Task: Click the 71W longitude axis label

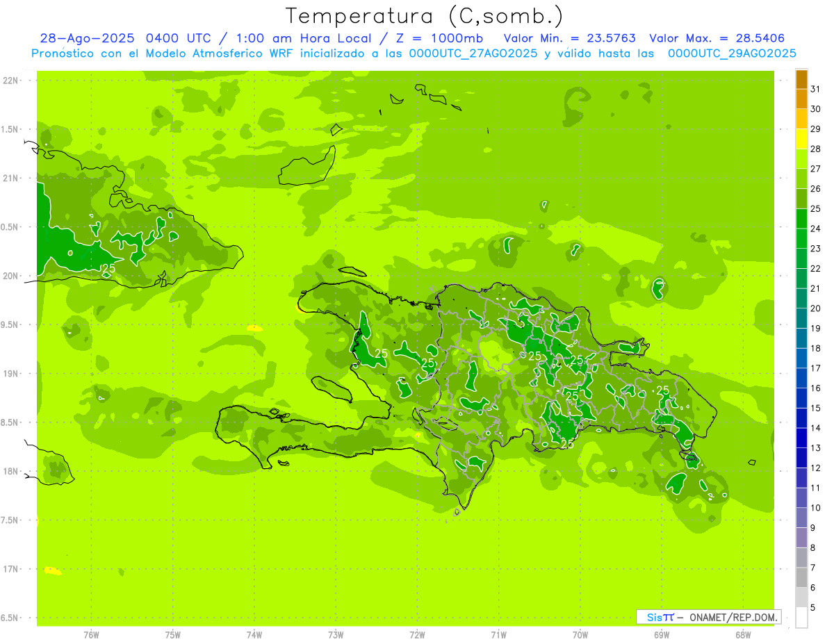Action: coord(498,635)
